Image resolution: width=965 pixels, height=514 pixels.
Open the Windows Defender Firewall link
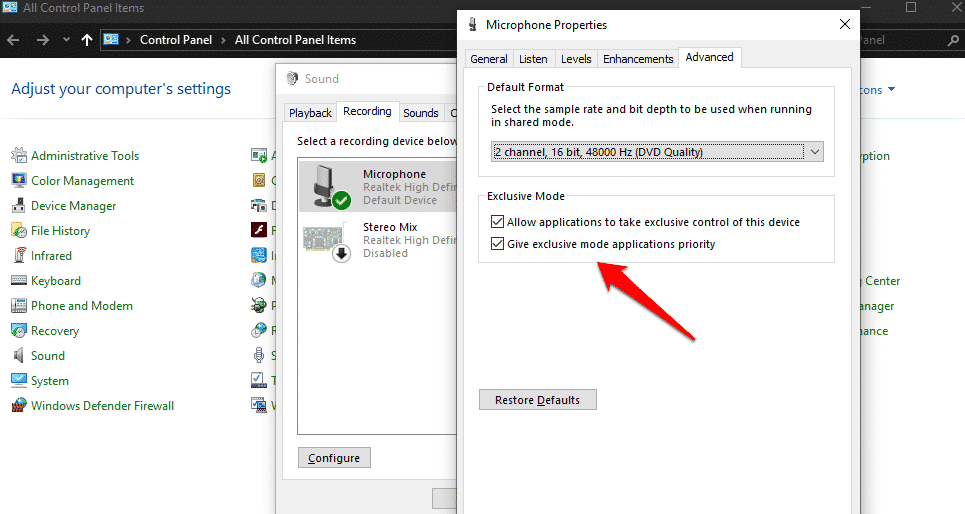click(x=103, y=406)
